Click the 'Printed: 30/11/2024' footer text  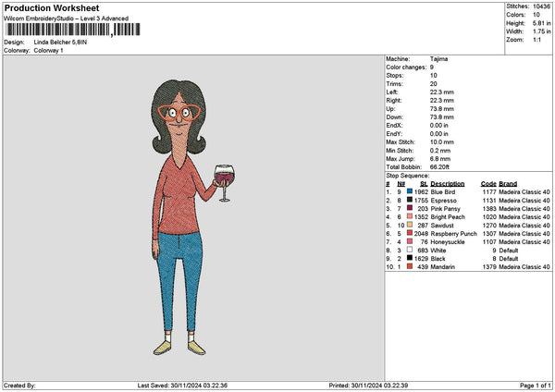368,386
